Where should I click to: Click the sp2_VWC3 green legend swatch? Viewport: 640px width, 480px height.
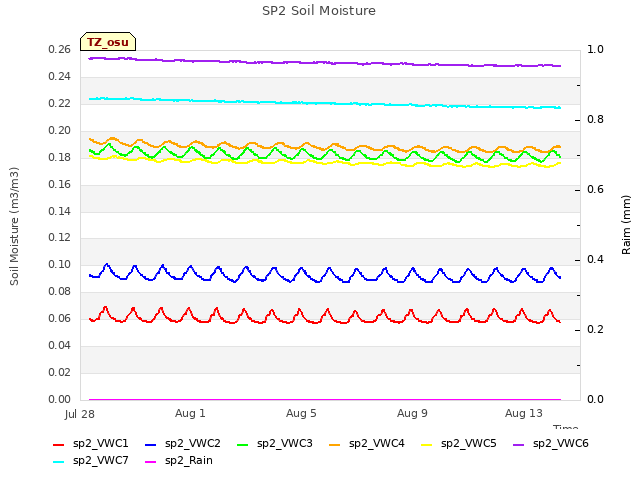coord(243,444)
